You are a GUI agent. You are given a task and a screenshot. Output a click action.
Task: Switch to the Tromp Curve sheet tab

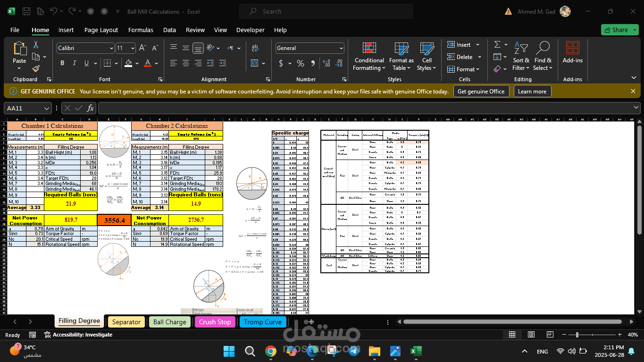click(263, 322)
